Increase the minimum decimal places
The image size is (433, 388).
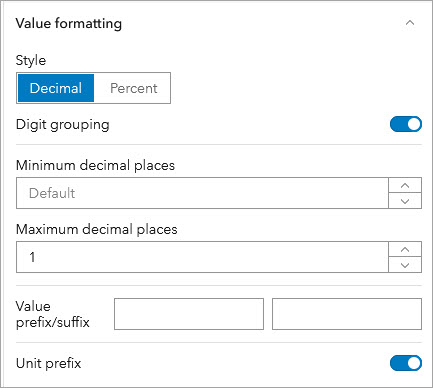[x=405, y=186]
